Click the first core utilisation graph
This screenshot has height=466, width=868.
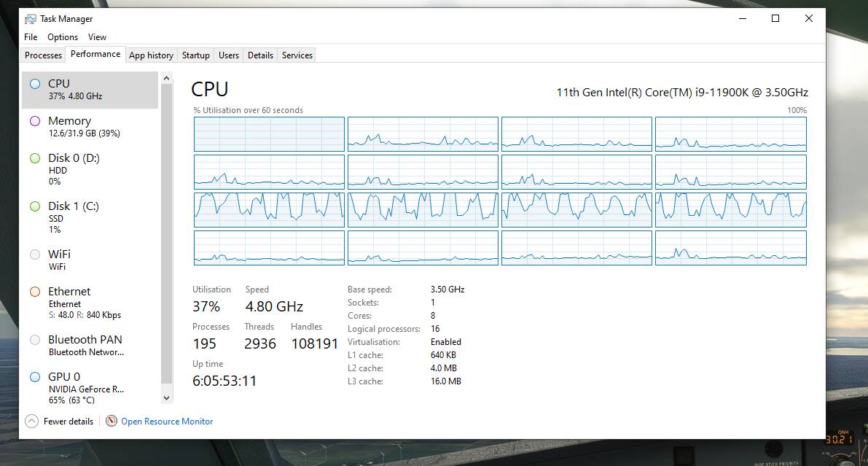pos(269,133)
